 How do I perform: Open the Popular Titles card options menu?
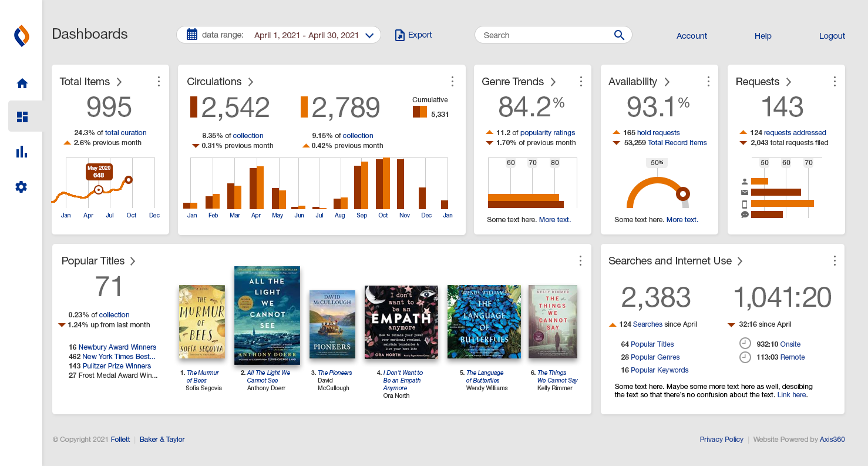point(580,261)
